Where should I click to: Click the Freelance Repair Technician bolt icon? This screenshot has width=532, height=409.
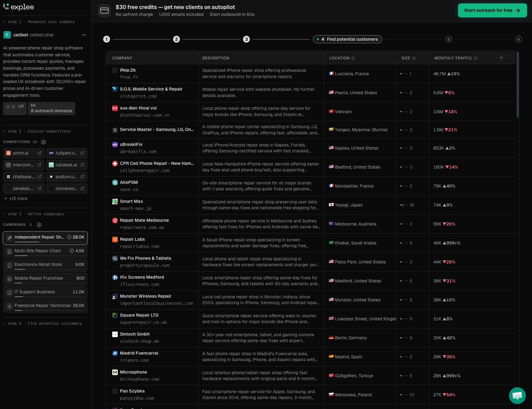[x=9, y=306]
